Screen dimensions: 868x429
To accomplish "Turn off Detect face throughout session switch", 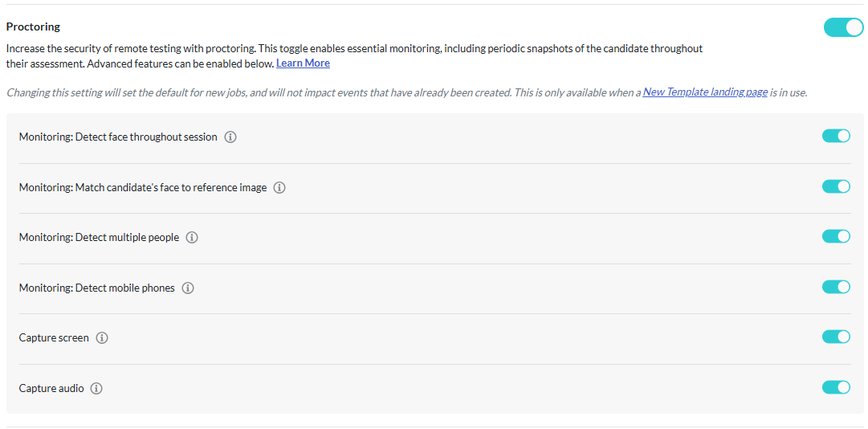I will [836, 137].
